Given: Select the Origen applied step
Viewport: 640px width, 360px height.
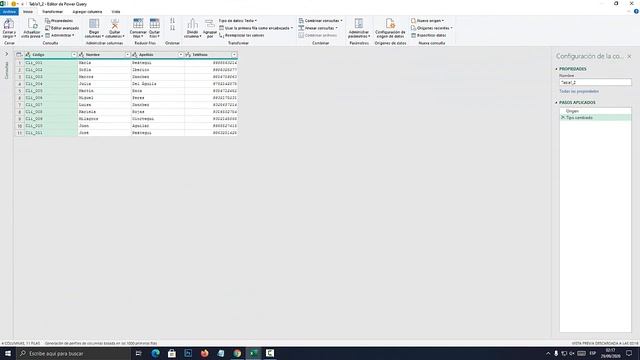Looking at the screenshot, I should pyautogui.click(x=595, y=111).
